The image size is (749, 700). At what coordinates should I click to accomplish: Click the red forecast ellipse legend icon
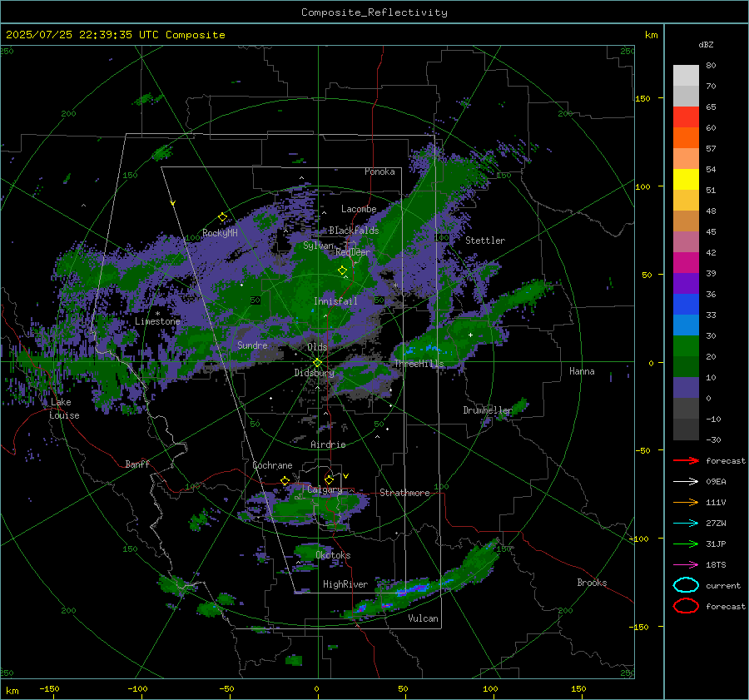tap(686, 606)
